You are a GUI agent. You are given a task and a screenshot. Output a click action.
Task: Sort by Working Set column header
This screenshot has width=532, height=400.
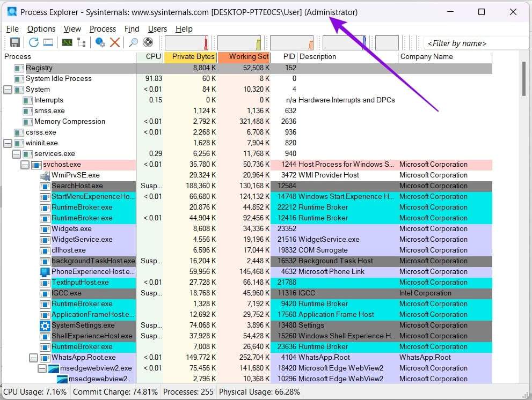(x=244, y=57)
